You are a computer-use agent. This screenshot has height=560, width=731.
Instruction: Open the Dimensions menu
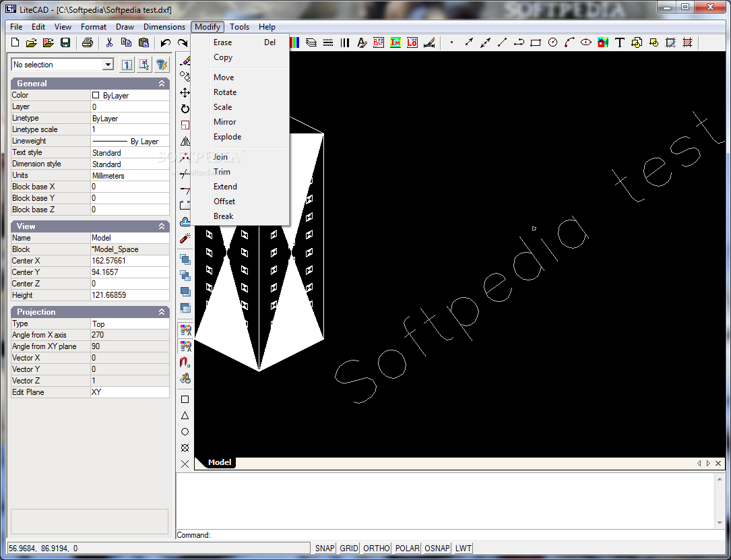164,27
